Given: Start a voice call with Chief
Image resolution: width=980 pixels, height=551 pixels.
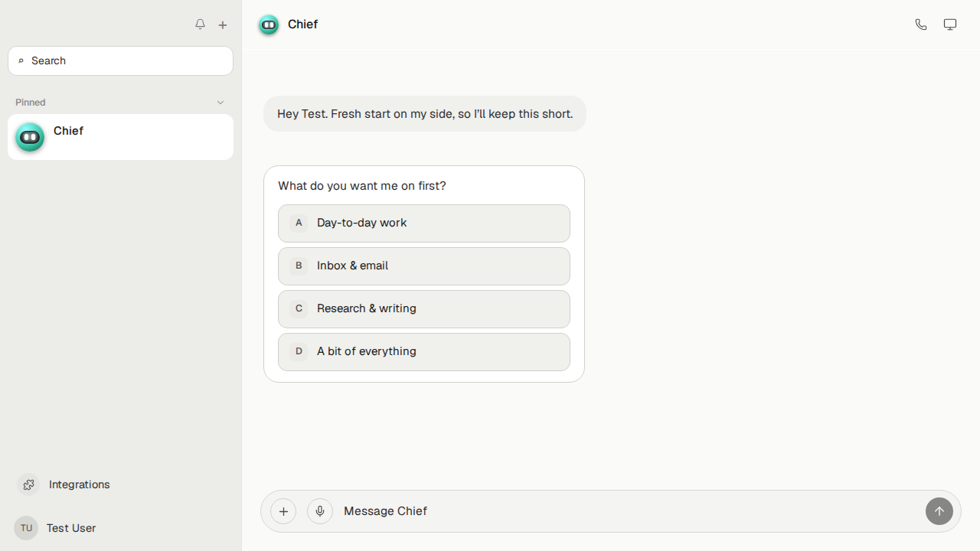Looking at the screenshot, I should tap(921, 24).
